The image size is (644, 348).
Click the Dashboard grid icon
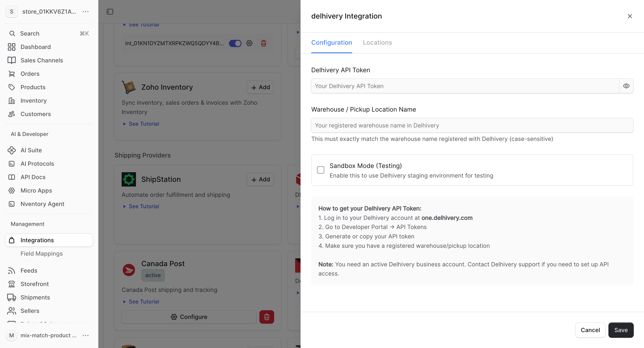coord(11,47)
